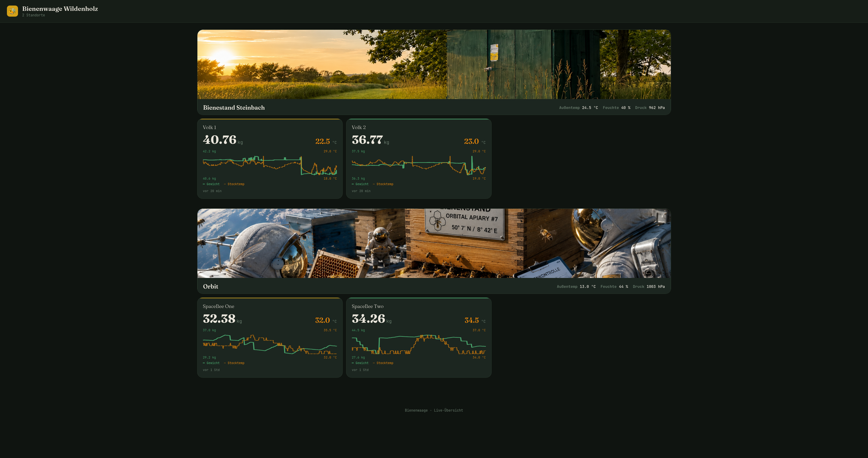Open the Volk 1 hive card title
The image size is (868, 458).
(210, 127)
